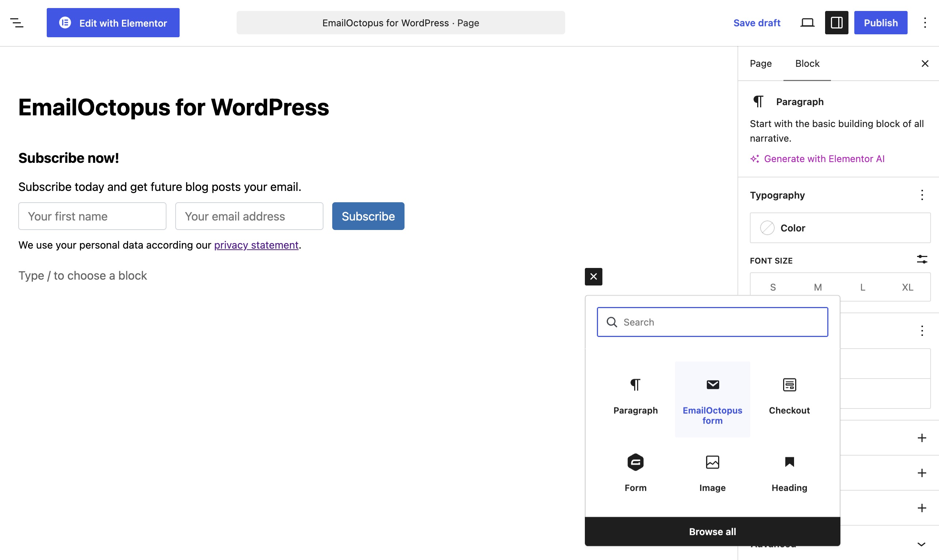Viewport: 939px width, 560px height.
Task: Select the Block tab
Action: click(x=807, y=64)
